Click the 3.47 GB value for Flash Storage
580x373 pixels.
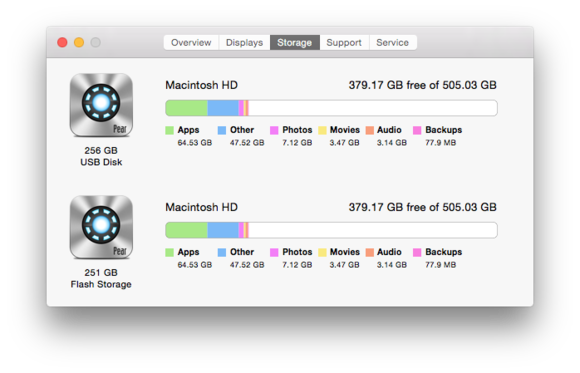coord(345,265)
